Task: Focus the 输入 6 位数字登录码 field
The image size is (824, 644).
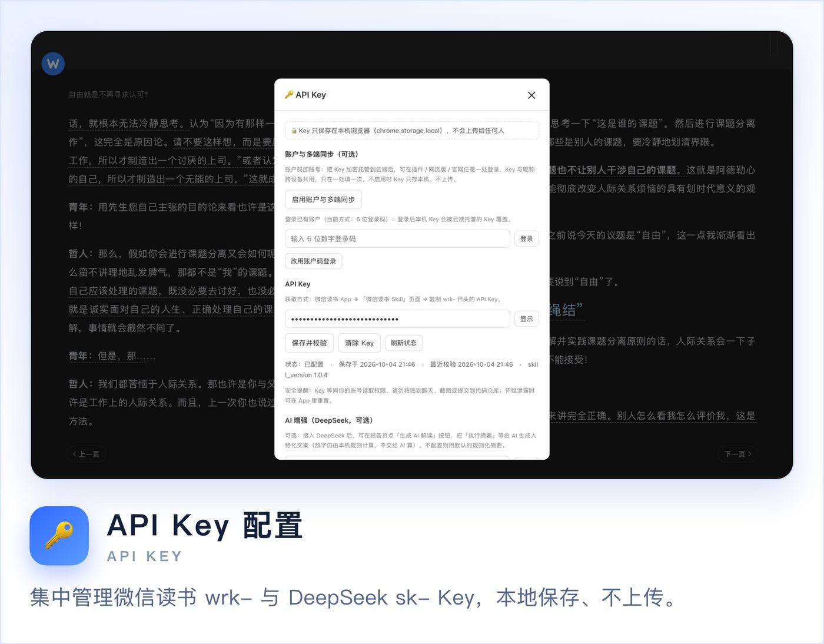Action: (397, 238)
